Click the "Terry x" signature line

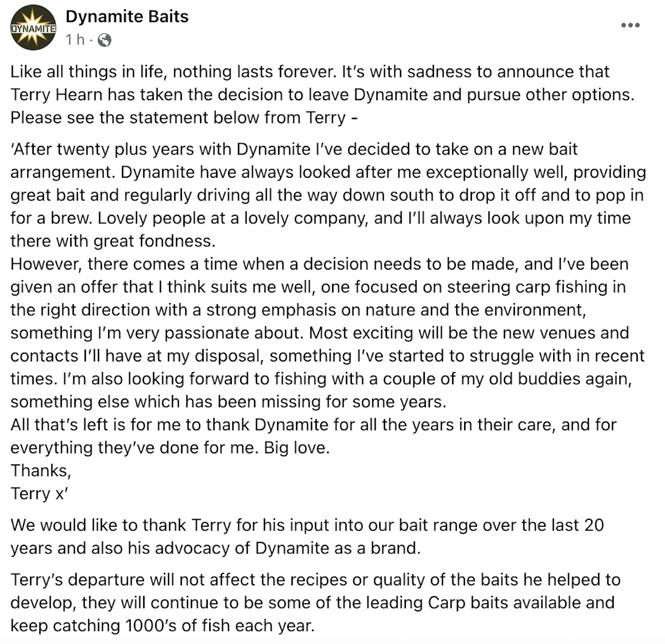point(39,494)
